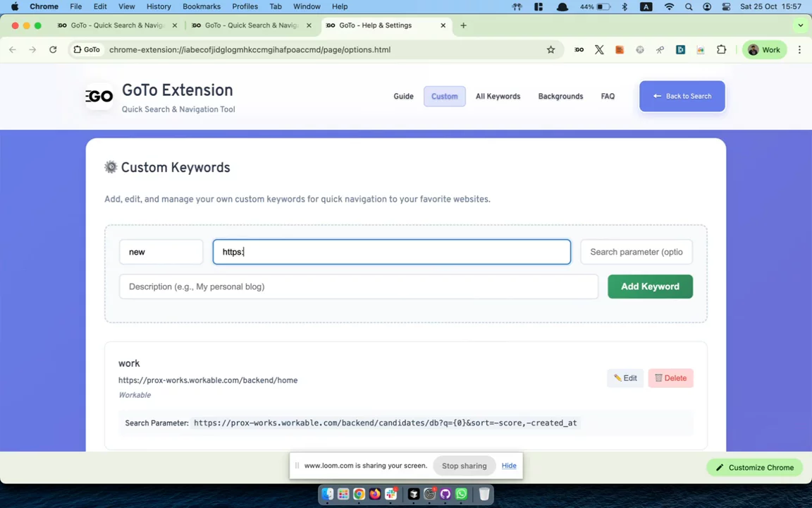This screenshot has width=812, height=508.
Task: Click the prox-works.workable.com/backend/home URL text
Action: click(208, 380)
